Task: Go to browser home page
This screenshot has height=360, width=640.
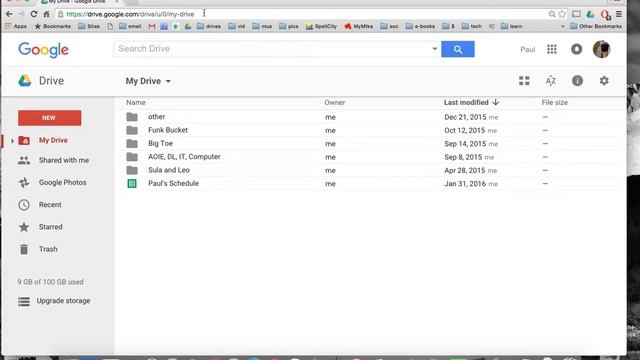Action: [x=46, y=14]
